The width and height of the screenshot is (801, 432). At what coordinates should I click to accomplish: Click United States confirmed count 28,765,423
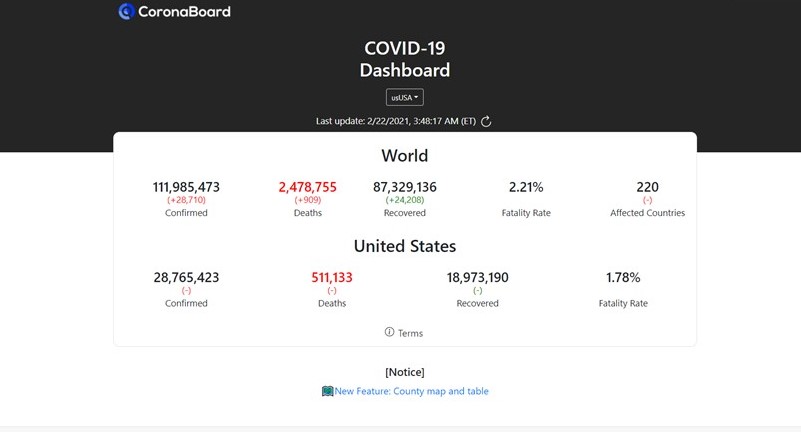pyautogui.click(x=186, y=277)
